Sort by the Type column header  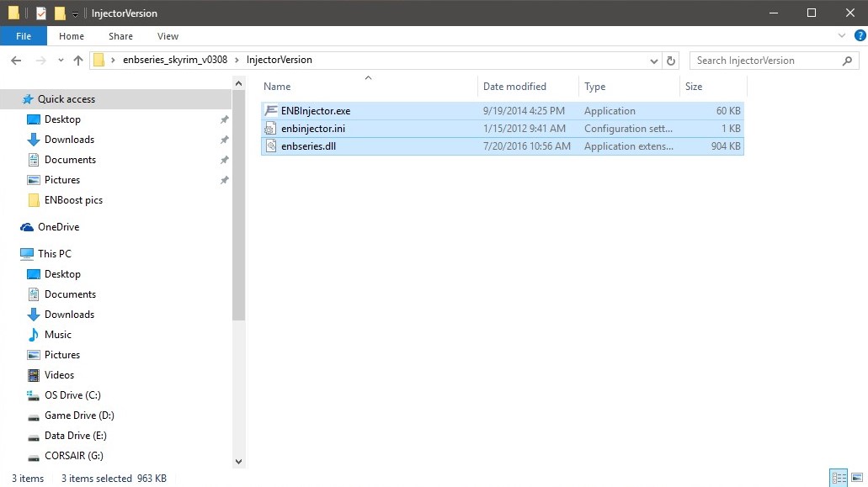594,87
